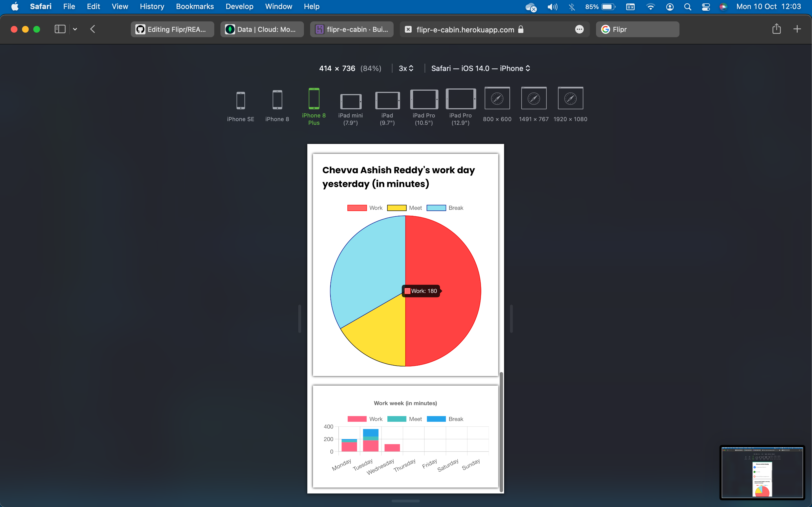Open a new tab with plus icon
The image size is (812, 507).
tap(797, 29)
